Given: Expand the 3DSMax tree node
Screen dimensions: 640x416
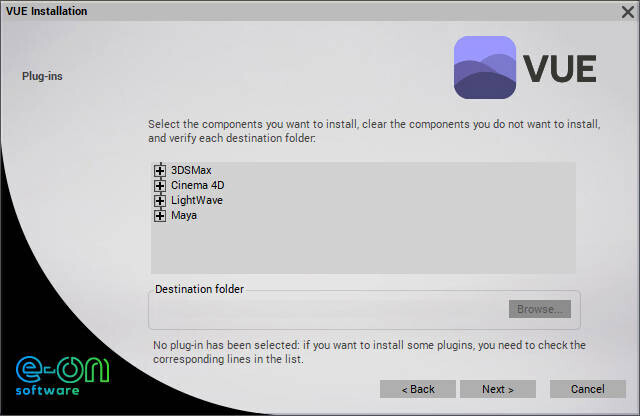Looking at the screenshot, I should [159, 171].
